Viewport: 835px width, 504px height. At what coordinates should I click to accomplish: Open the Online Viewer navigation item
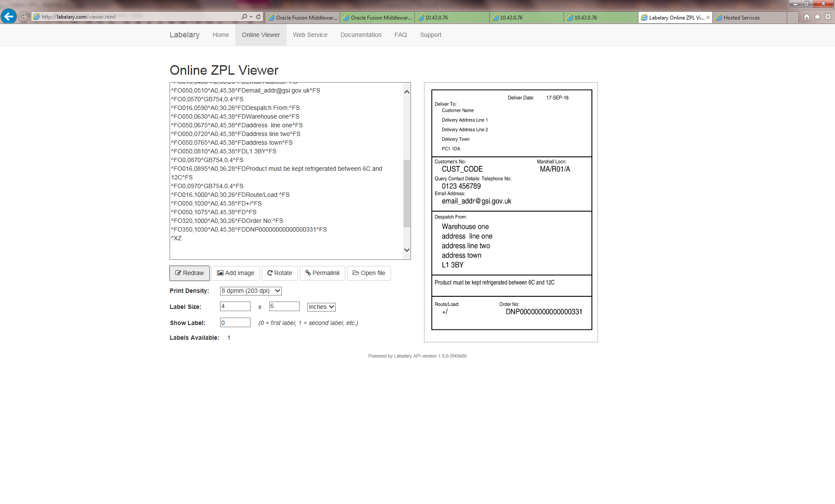(261, 35)
